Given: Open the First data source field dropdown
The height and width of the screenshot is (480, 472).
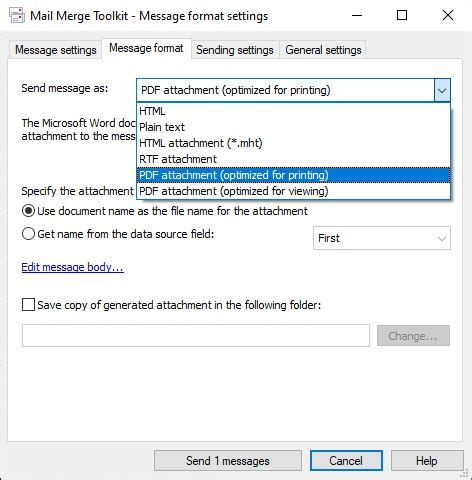Looking at the screenshot, I should pyautogui.click(x=382, y=238).
